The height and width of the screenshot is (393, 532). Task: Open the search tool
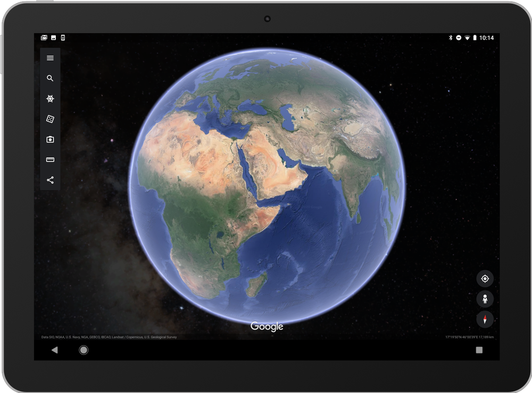click(x=50, y=78)
